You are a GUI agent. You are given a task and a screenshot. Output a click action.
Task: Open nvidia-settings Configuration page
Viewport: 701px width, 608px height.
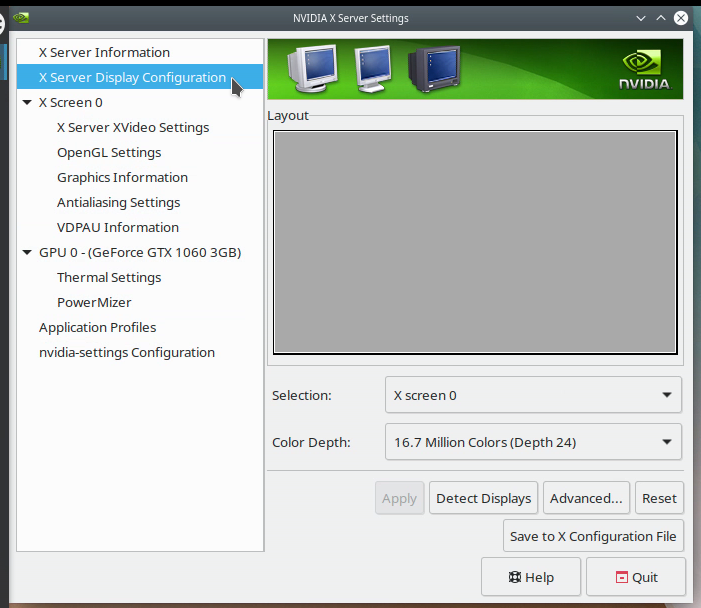coord(140,353)
